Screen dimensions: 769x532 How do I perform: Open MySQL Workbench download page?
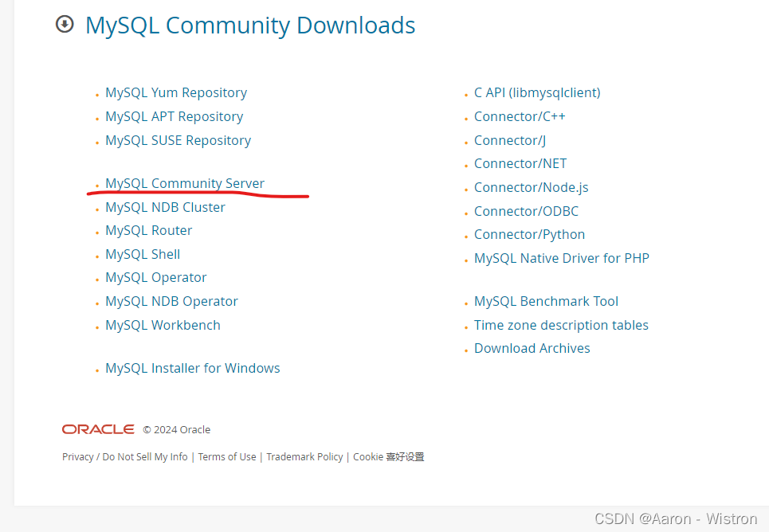click(163, 326)
